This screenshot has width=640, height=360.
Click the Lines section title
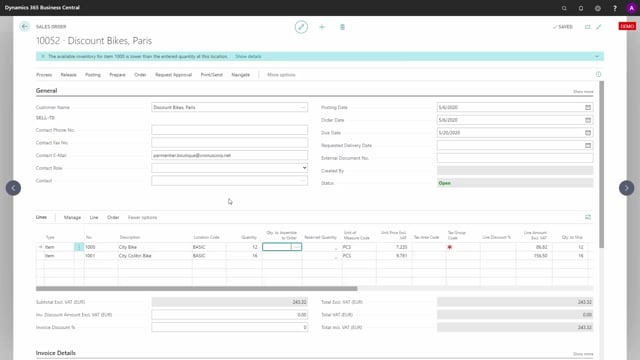41,217
